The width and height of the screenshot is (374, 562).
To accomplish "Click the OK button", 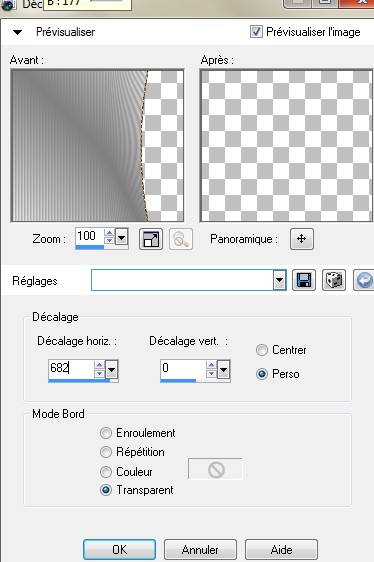I will [119, 549].
